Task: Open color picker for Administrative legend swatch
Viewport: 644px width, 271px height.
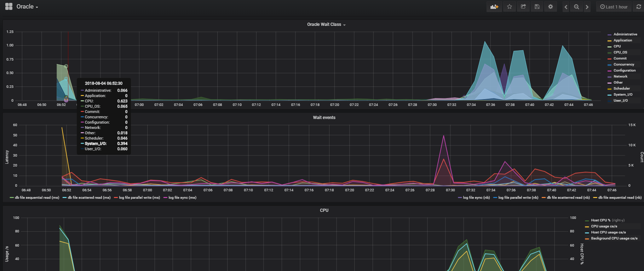Action: click(x=609, y=35)
